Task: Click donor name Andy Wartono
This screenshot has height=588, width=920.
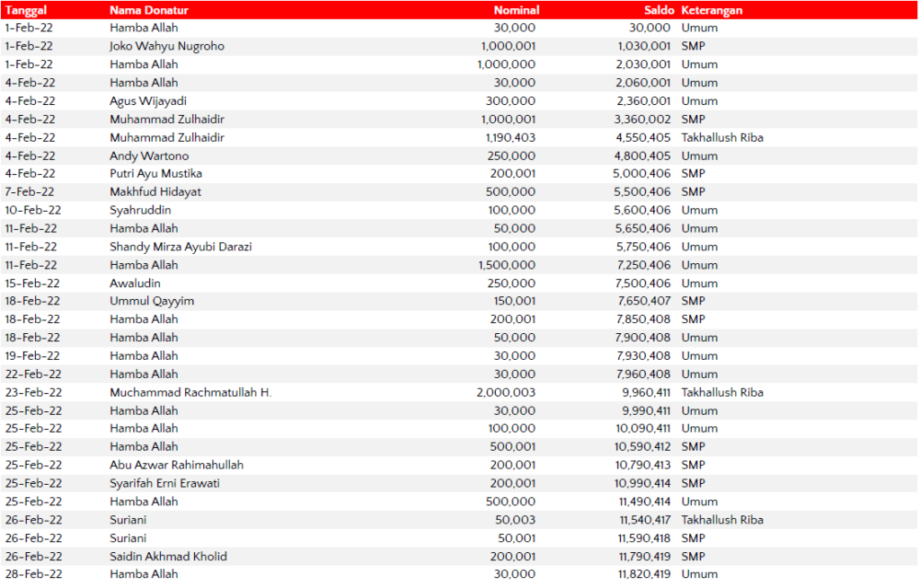Action: (149, 156)
